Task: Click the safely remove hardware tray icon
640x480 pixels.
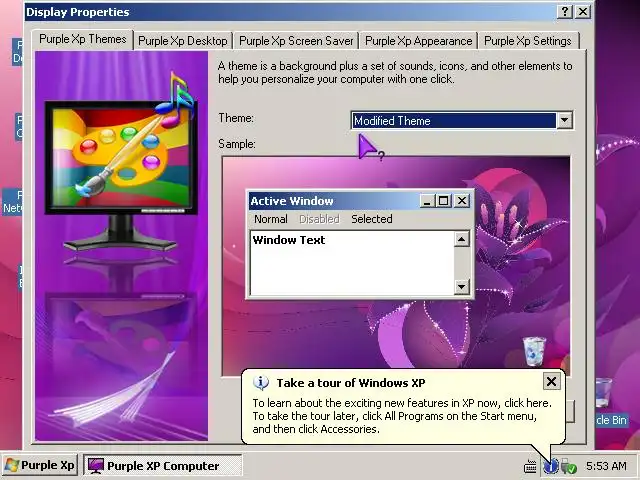Action: click(x=568, y=466)
